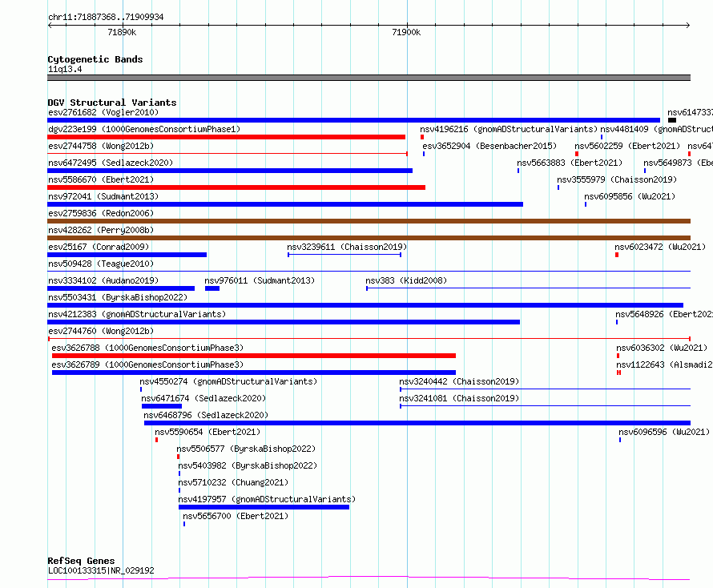713x588 pixels.
Task: Click nsv3239611 (Chaisson2019) label
Action: pyautogui.click(x=347, y=247)
